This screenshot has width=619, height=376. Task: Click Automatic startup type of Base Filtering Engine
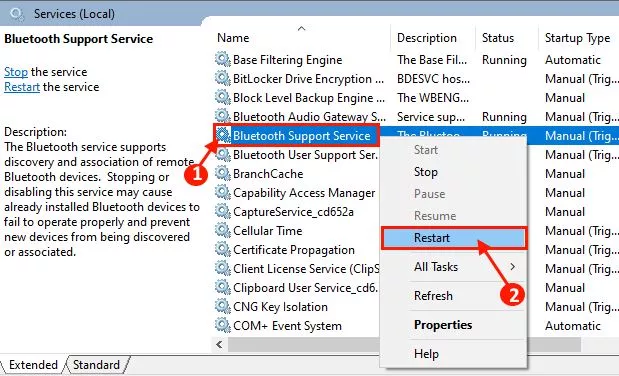point(573,60)
